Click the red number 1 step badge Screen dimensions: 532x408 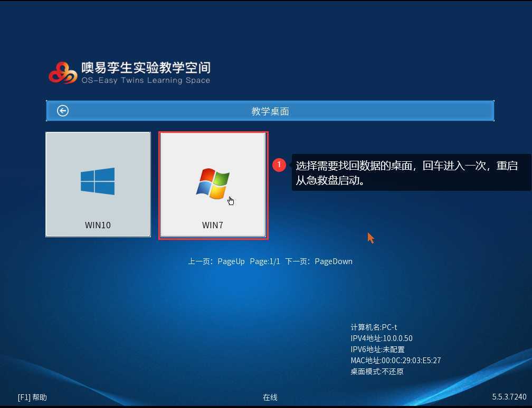(279, 165)
